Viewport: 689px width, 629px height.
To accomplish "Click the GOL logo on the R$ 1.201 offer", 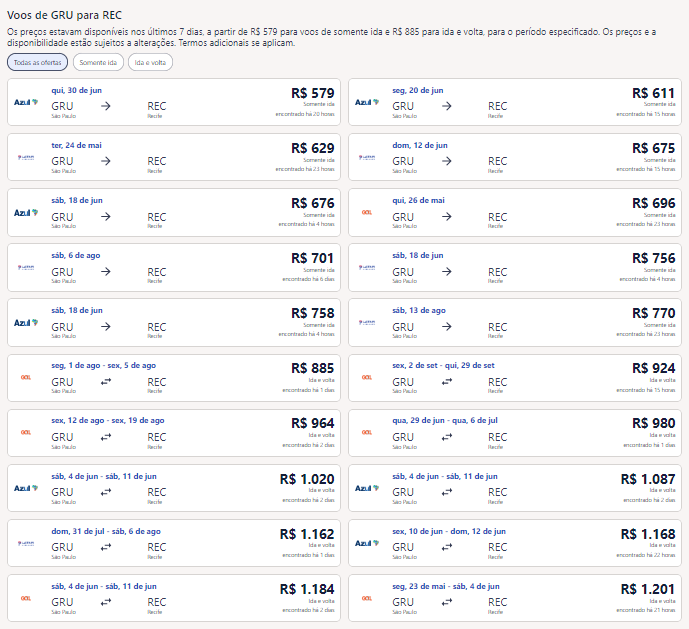I will pyautogui.click(x=367, y=598).
